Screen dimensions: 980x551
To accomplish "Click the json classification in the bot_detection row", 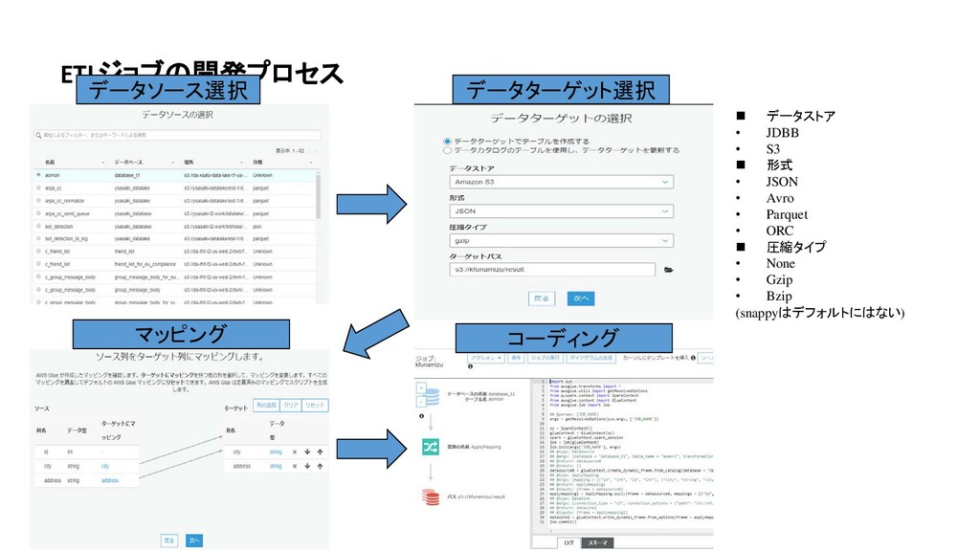I will click(257, 226).
